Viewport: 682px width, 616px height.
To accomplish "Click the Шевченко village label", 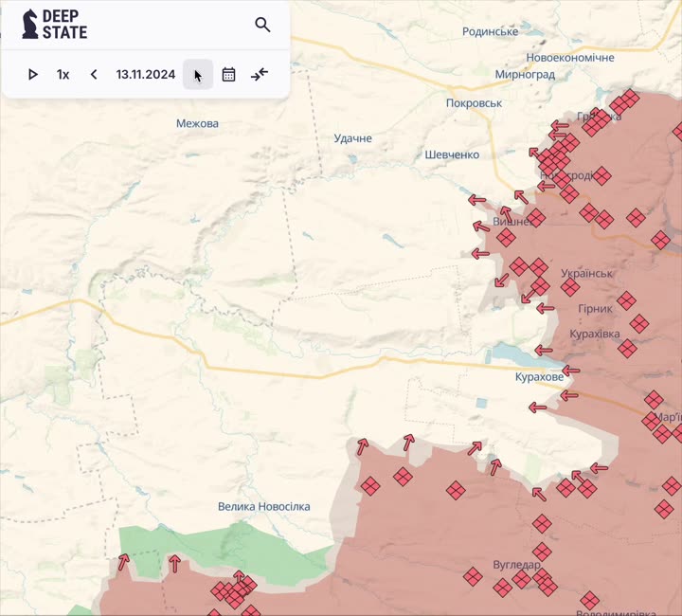I will (x=452, y=154).
